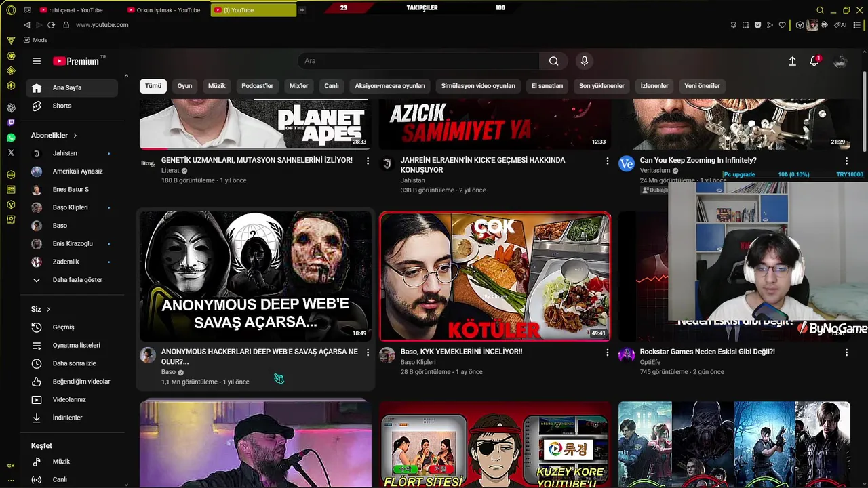Go back with the browser back arrow

(26, 25)
